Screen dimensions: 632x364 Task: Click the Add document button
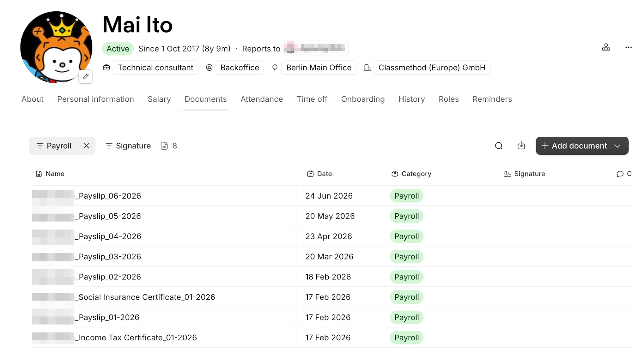pos(574,146)
